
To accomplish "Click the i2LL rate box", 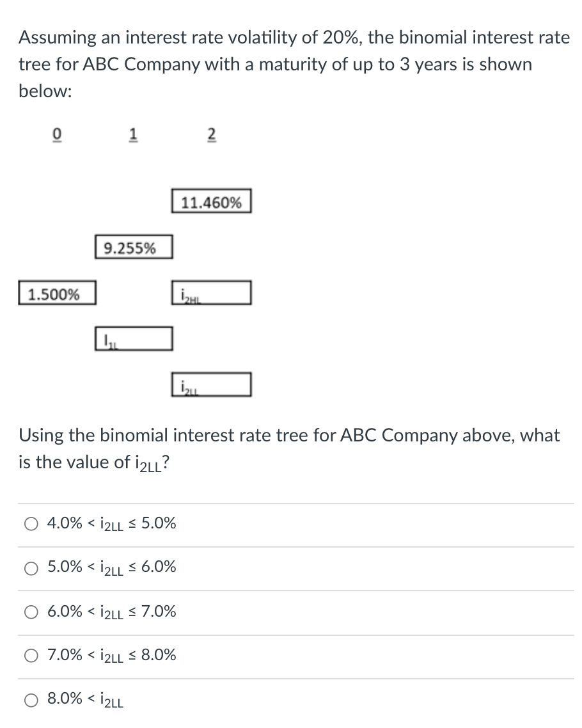I will [x=212, y=384].
